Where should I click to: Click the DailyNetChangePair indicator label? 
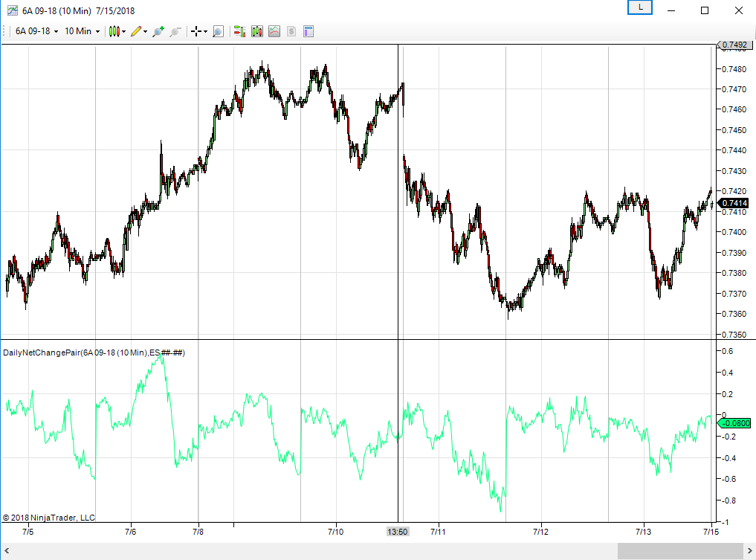[94, 353]
